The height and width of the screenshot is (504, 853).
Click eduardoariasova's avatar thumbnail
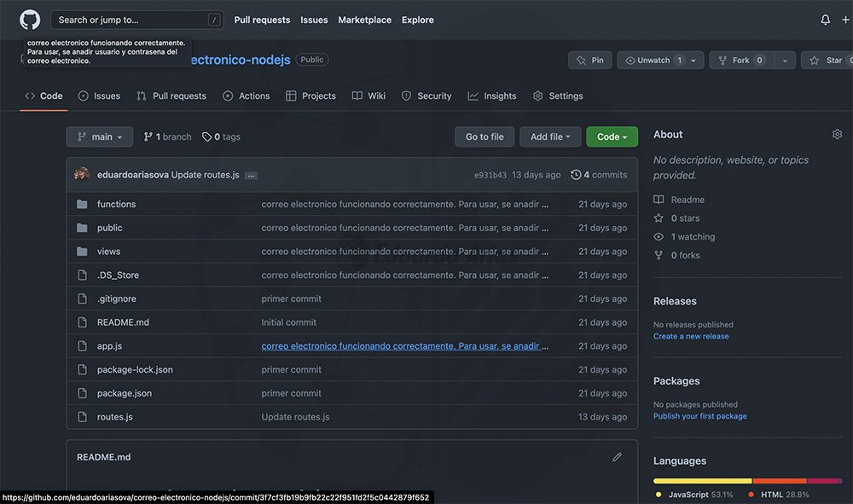pyautogui.click(x=82, y=175)
